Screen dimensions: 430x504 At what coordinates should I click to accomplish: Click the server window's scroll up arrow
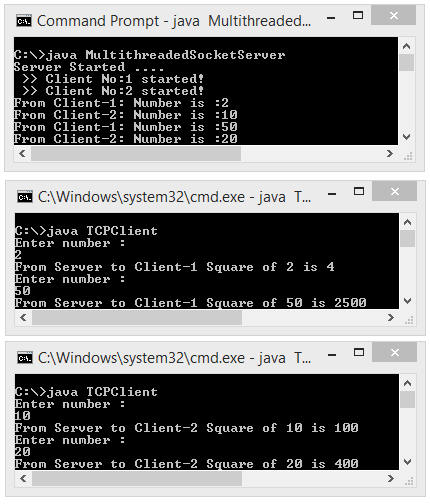point(406,46)
